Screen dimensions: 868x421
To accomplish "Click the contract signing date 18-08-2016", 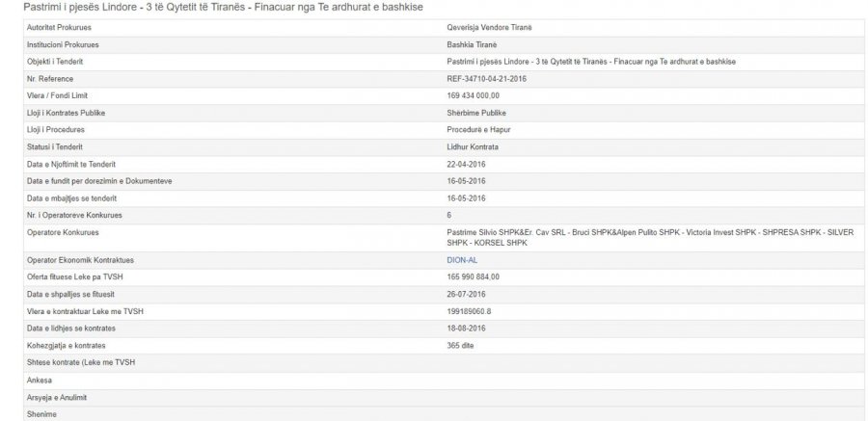I will pos(453,329).
